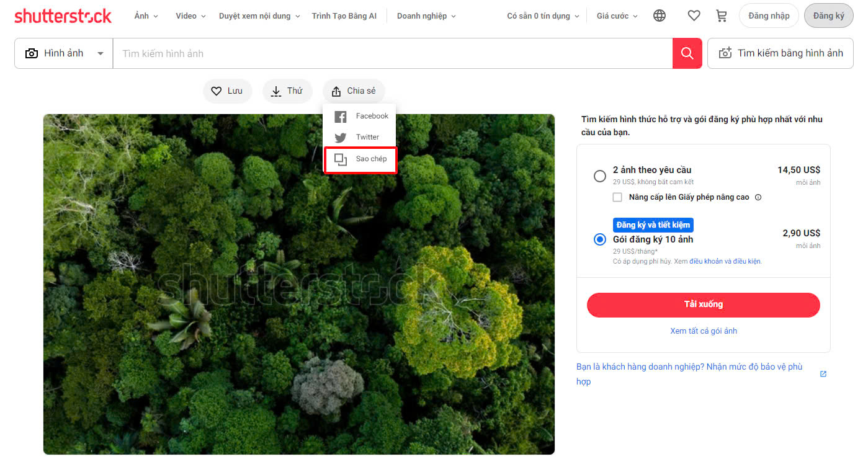
Task: Open enterprise customer protection link
Action: [689, 374]
